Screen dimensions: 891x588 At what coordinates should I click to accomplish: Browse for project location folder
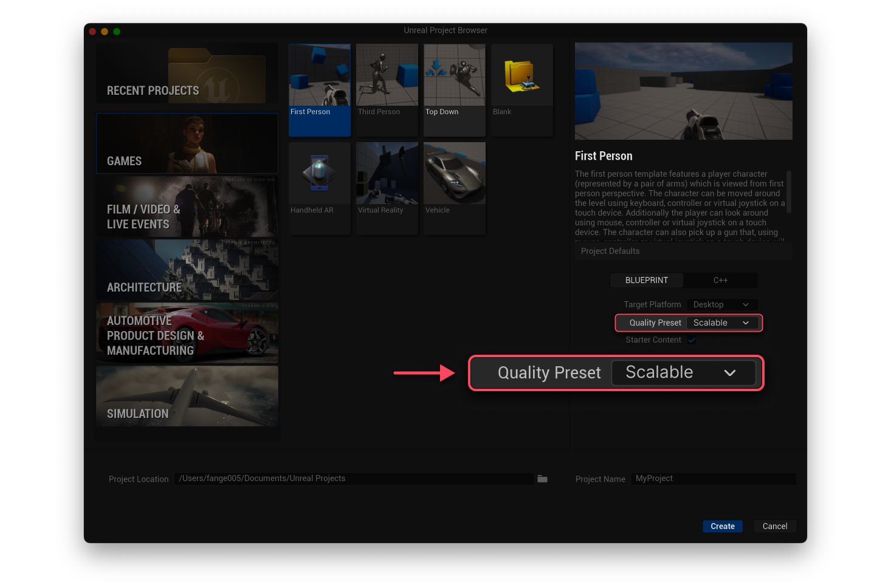click(543, 479)
